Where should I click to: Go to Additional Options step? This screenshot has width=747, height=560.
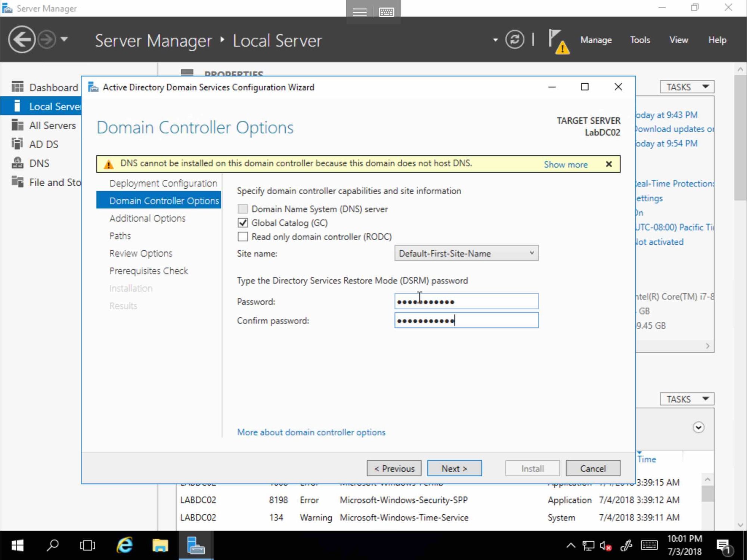(147, 218)
